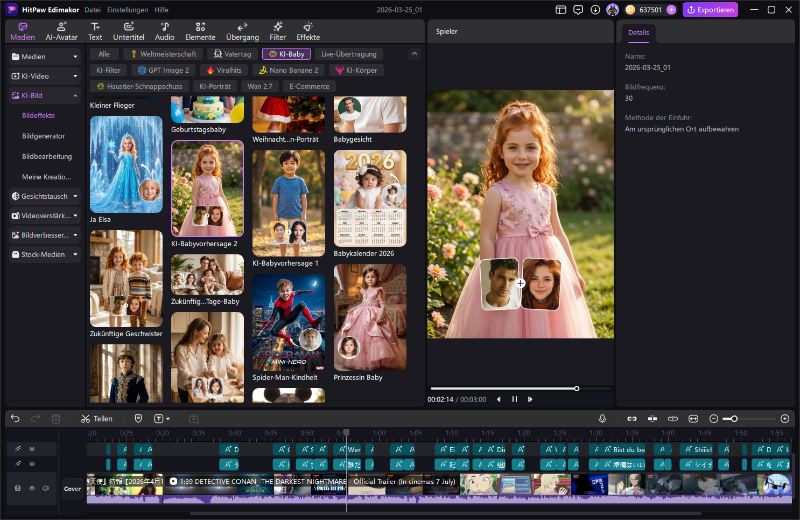Image resolution: width=800 pixels, height=520 pixels.
Task: Select the Spider-Man-Kindheit template thumbnail
Action: (288, 323)
